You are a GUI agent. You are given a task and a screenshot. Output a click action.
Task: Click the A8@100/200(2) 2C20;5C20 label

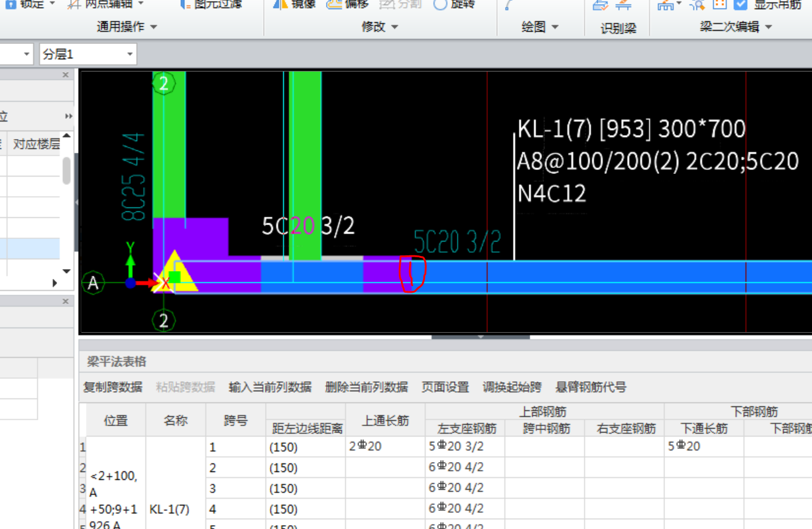coord(658,161)
